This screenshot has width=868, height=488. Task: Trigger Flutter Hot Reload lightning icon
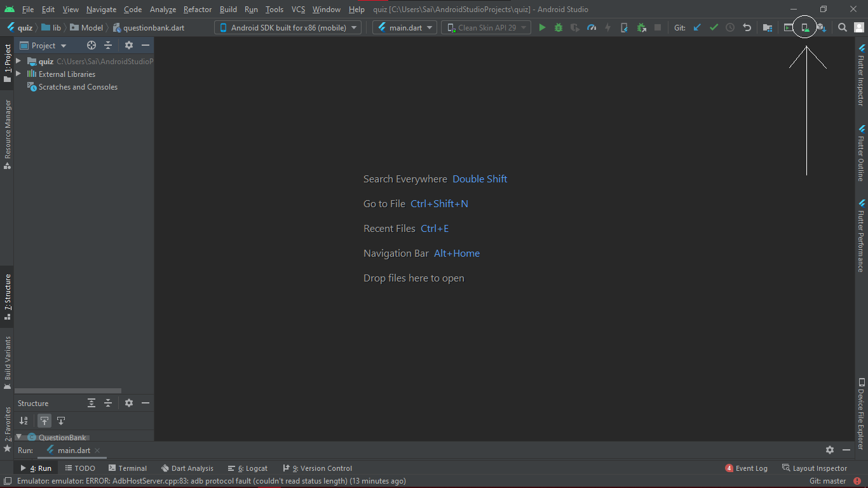608,27
